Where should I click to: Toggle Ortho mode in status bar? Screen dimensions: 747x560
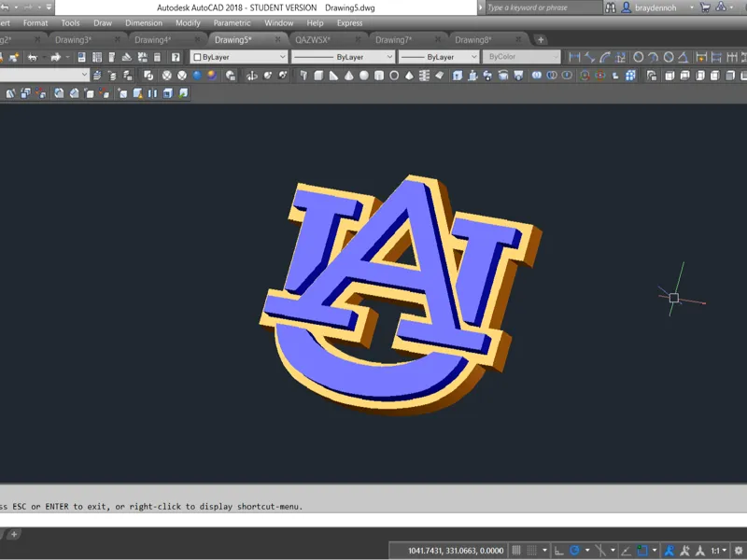click(x=558, y=551)
